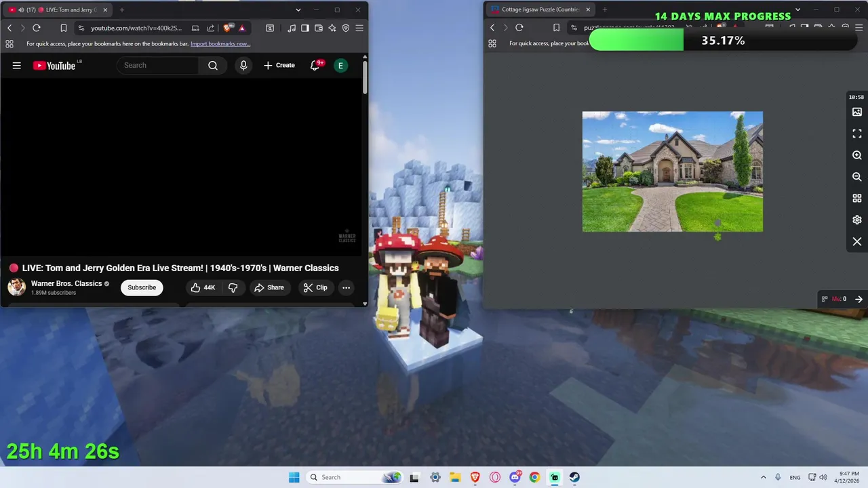Open the Warner Bros. Classics channel name
The width and height of the screenshot is (868, 488).
pos(66,283)
